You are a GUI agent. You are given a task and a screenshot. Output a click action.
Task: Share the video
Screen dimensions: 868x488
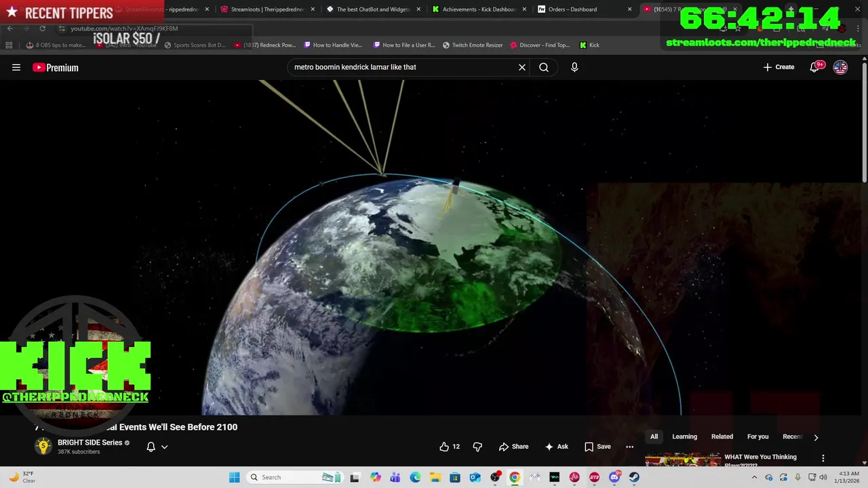coord(513,447)
